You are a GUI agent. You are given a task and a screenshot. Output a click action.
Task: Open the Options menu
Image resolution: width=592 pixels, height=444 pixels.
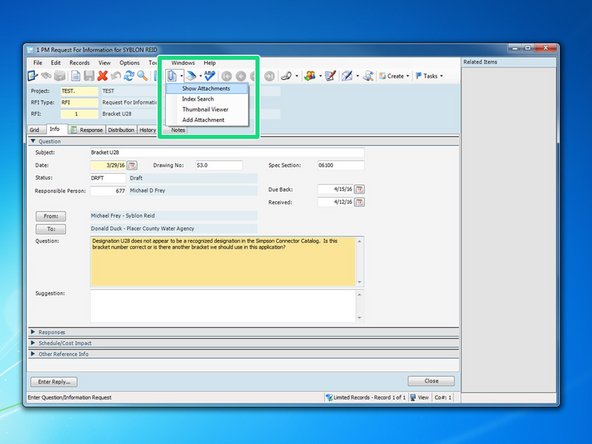point(130,63)
